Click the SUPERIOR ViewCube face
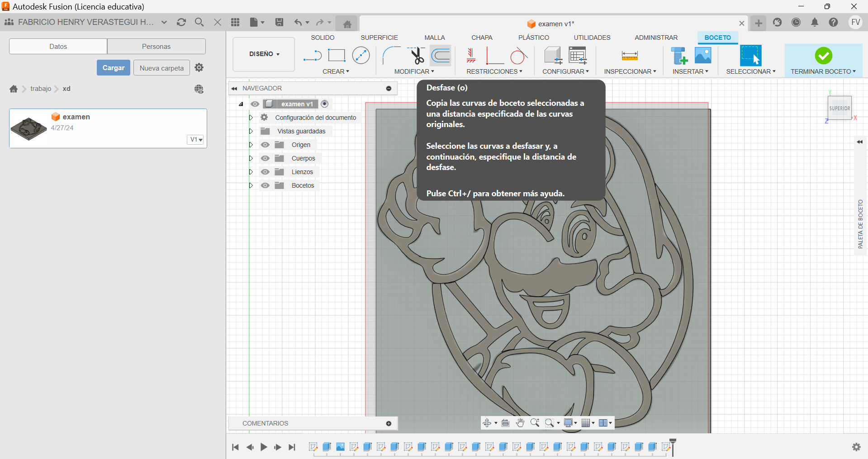The image size is (868, 459). point(840,108)
